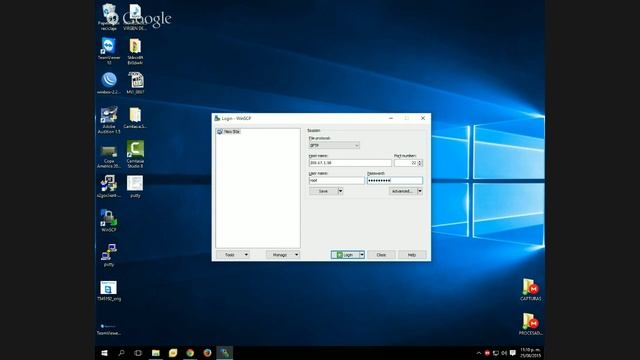Open the File protocol SFTP dropdown
This screenshot has width=640, height=360.
(x=334, y=145)
